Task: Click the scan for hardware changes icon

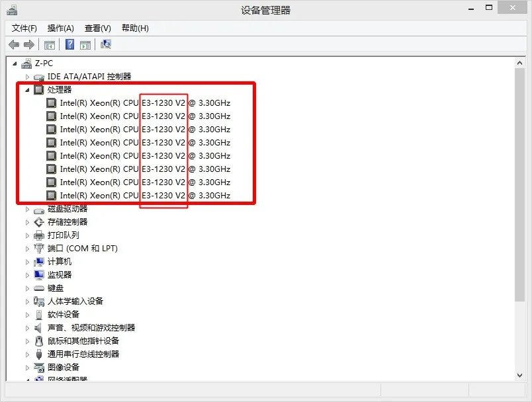Action: (105, 44)
